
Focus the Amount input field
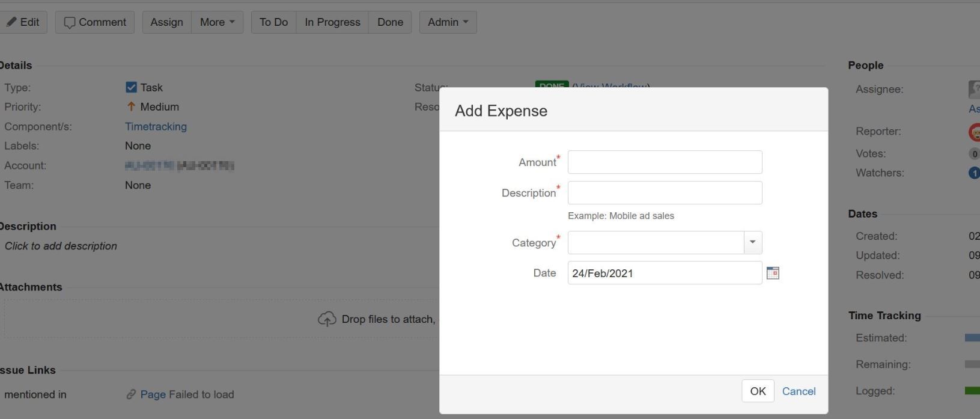(665, 162)
